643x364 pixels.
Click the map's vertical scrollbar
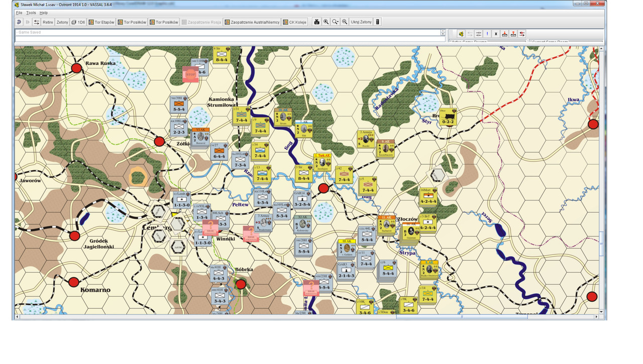pos(602,180)
